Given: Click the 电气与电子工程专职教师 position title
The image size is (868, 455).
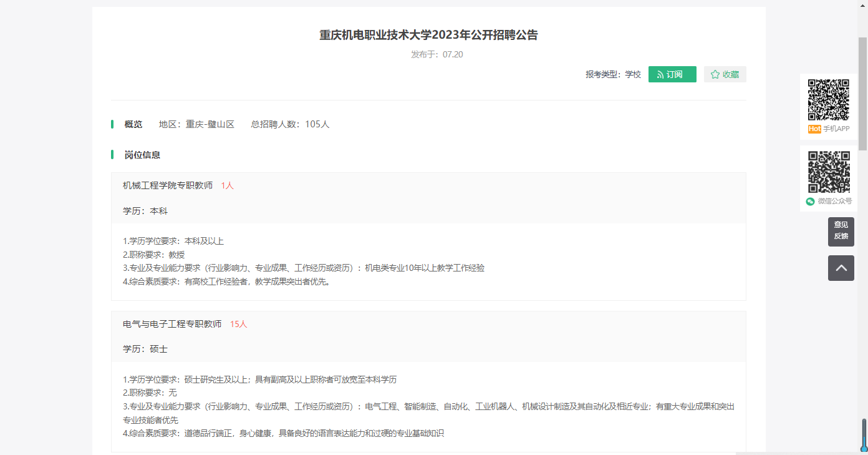Looking at the screenshot, I should pyautogui.click(x=172, y=324).
